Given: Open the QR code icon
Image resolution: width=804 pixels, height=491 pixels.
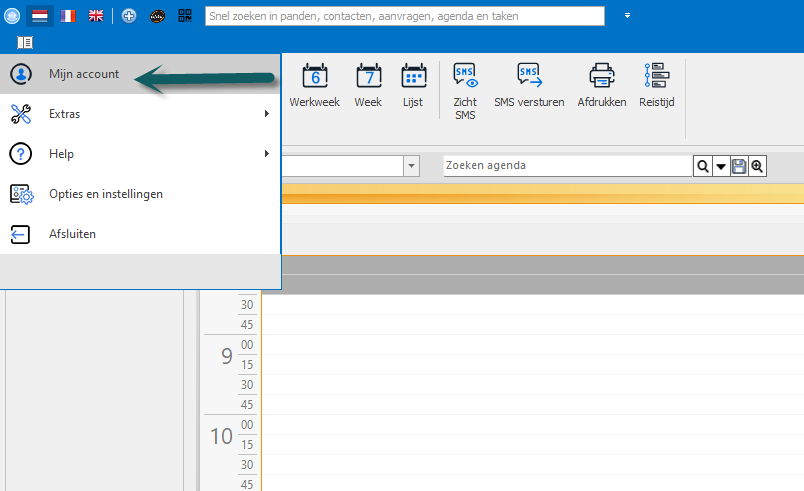Looking at the screenshot, I should (185, 16).
